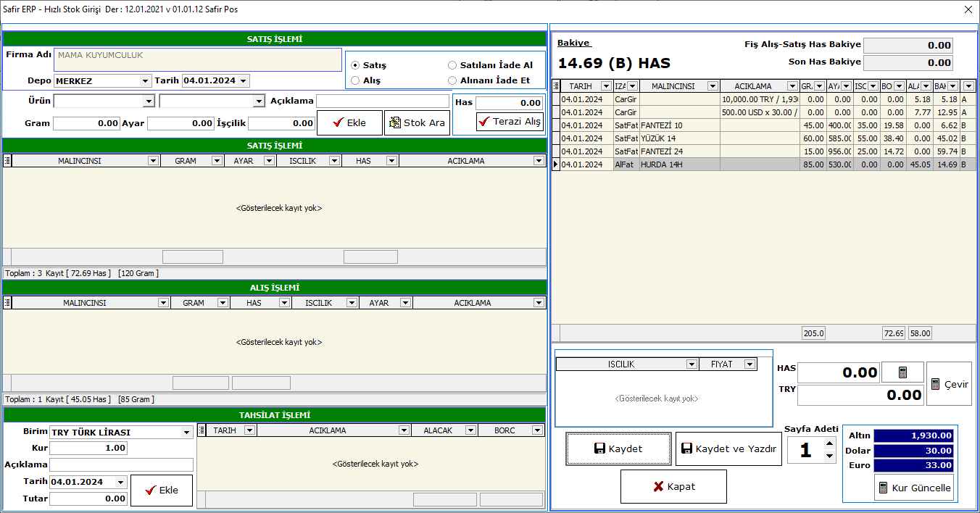Open the Birim TRY TÜRK LİRASI dropdown
Viewport: 980px width, 513px height.
(187, 433)
